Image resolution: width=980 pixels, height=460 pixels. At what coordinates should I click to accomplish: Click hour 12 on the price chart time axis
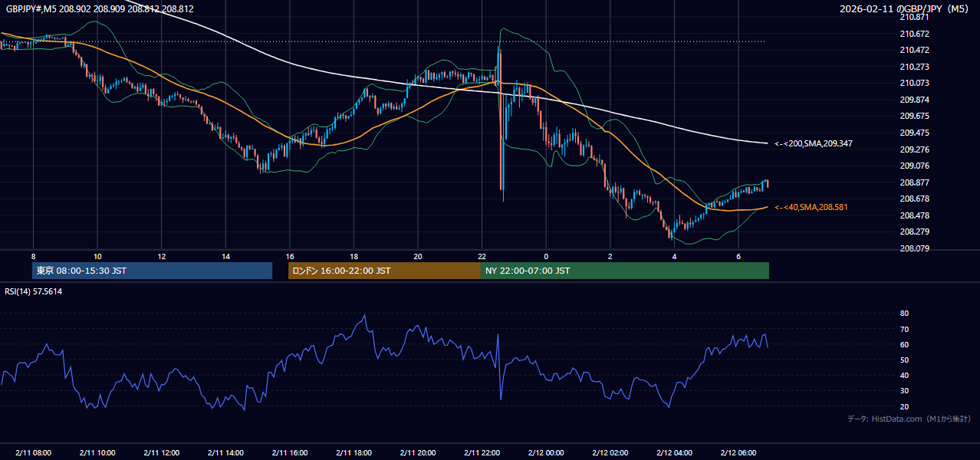[161, 256]
